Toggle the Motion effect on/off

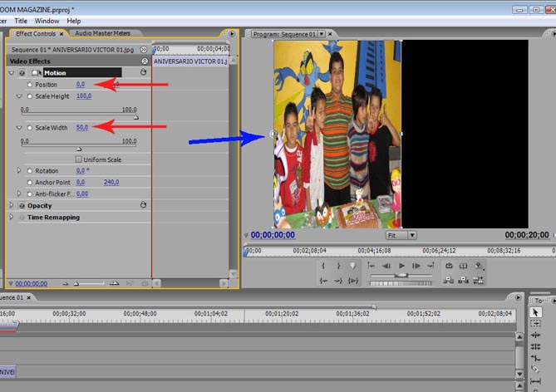(x=22, y=73)
